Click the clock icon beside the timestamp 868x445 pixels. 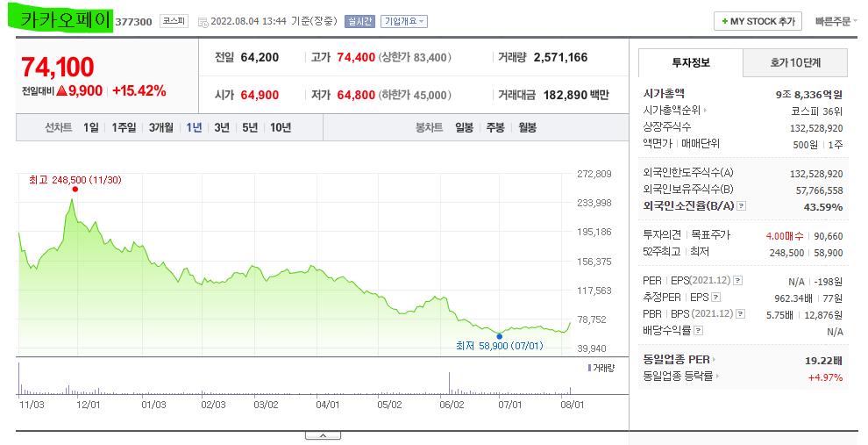tap(203, 22)
